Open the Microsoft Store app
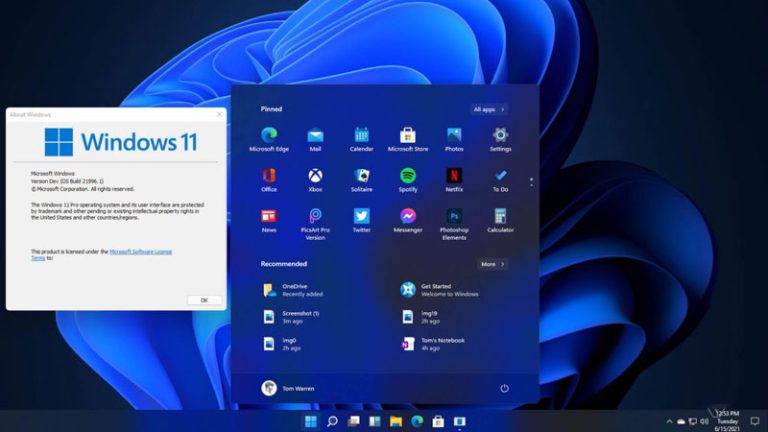Image resolution: width=768 pixels, height=432 pixels. pyautogui.click(x=408, y=135)
